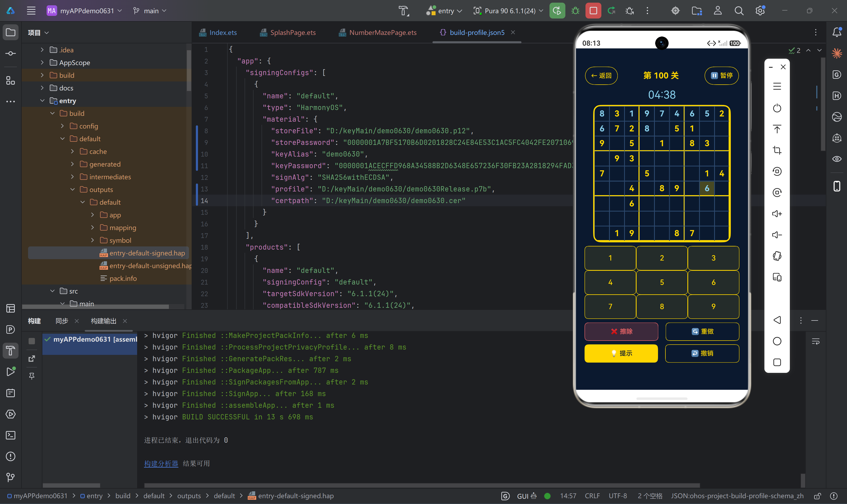The width and height of the screenshot is (847, 504).
Task: Open the Structure tool window icon
Action: (x=11, y=80)
